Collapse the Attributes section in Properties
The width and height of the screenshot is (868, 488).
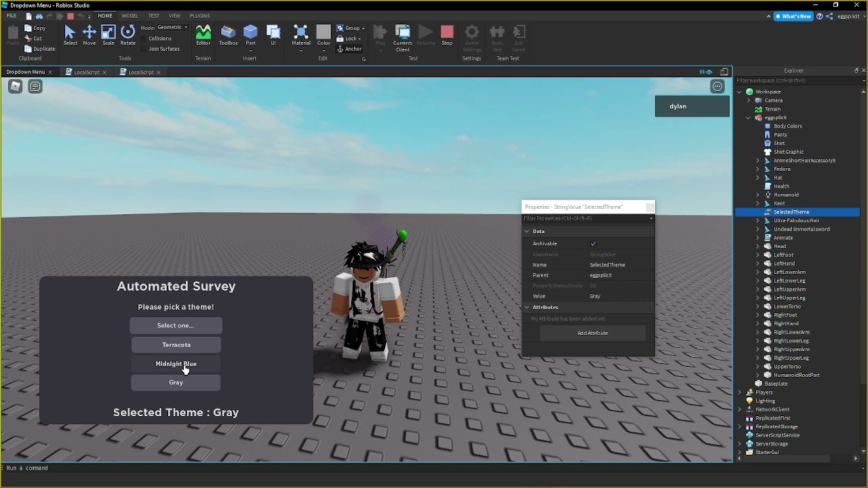pyautogui.click(x=527, y=307)
